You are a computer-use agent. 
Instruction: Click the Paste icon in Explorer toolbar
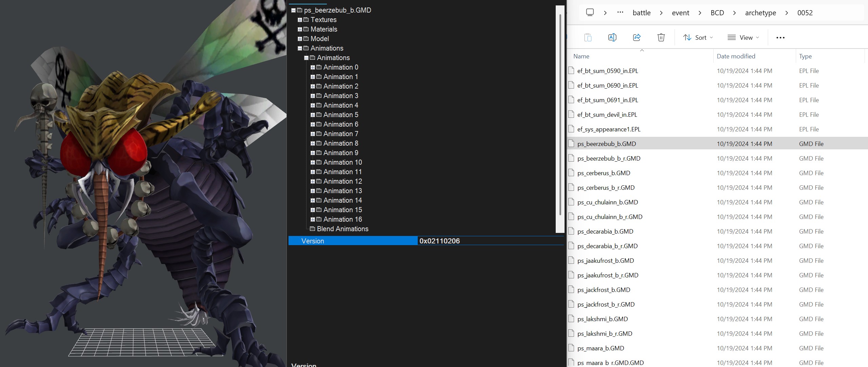click(588, 37)
